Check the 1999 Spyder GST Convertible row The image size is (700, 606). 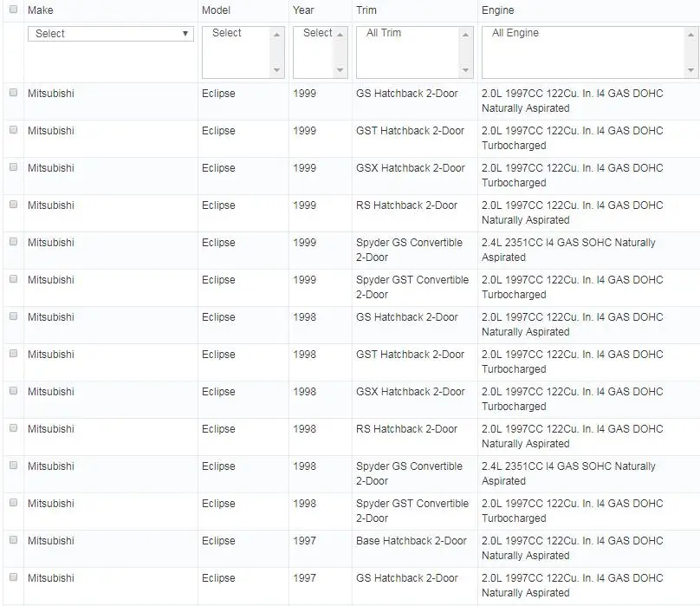click(x=13, y=279)
